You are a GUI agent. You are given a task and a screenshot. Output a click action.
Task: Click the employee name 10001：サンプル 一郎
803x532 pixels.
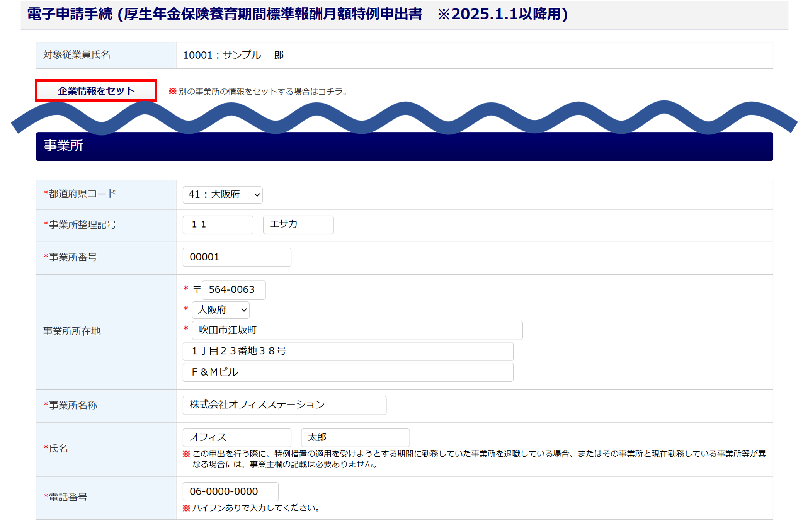(233, 55)
